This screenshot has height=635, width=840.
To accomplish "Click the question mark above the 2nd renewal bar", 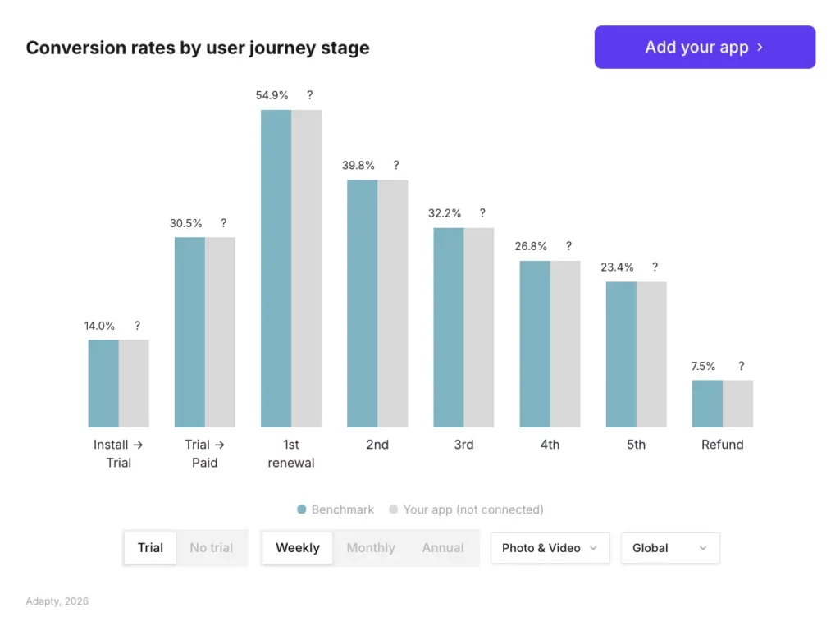I will pyautogui.click(x=395, y=165).
